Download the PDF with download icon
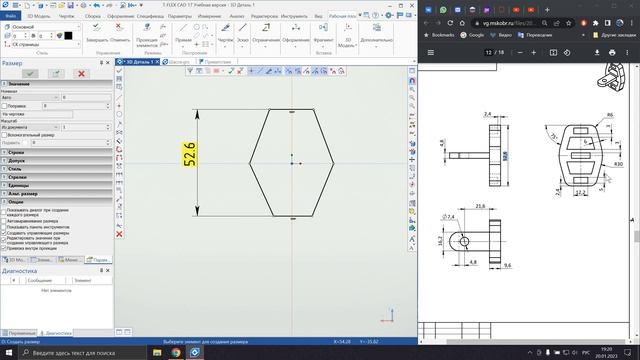This screenshot has height=360, width=640. 597,53
